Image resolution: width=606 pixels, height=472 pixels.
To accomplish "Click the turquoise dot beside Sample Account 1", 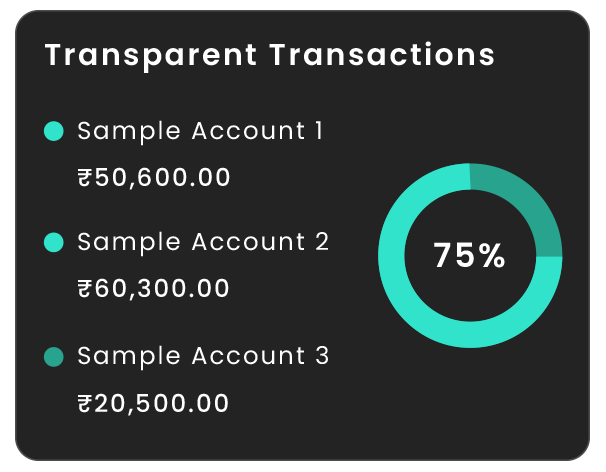I will coord(55,131).
